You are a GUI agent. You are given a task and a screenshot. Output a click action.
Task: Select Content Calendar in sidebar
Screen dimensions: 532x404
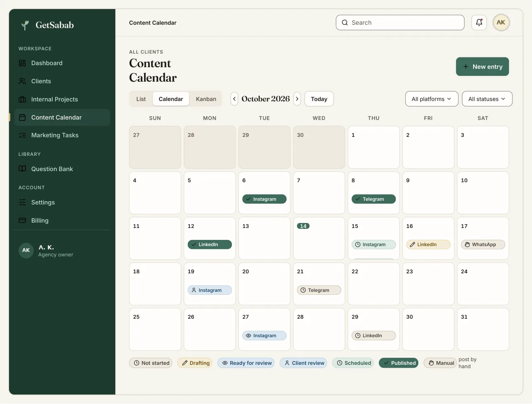(x=62, y=117)
